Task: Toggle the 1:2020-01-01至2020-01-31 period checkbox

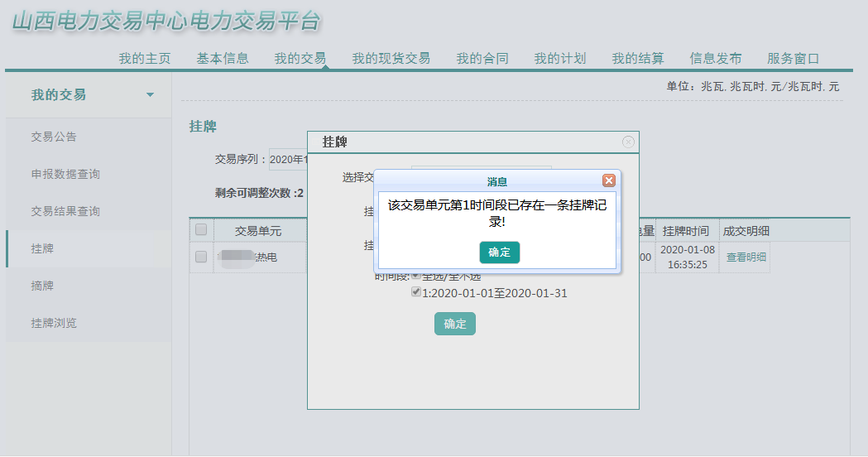Action: click(x=416, y=292)
